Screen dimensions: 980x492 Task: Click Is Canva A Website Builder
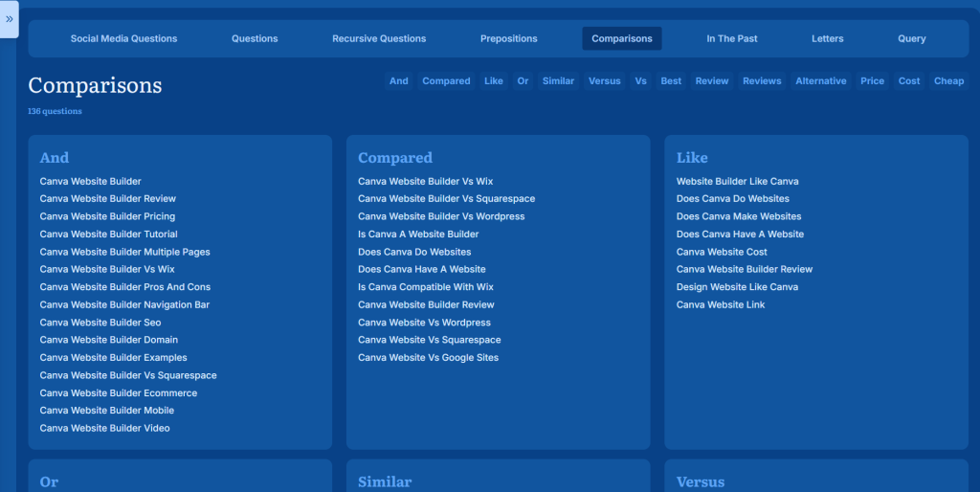click(x=418, y=234)
